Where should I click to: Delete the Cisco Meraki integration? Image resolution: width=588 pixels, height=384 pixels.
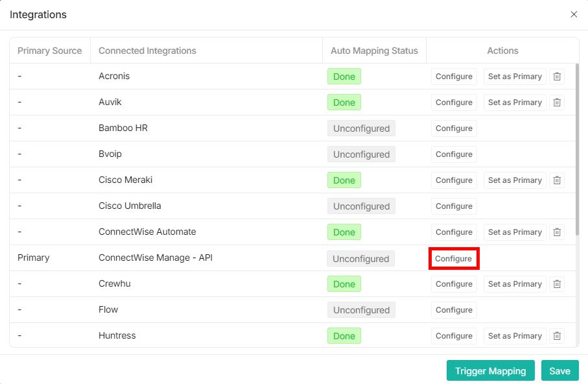(556, 180)
